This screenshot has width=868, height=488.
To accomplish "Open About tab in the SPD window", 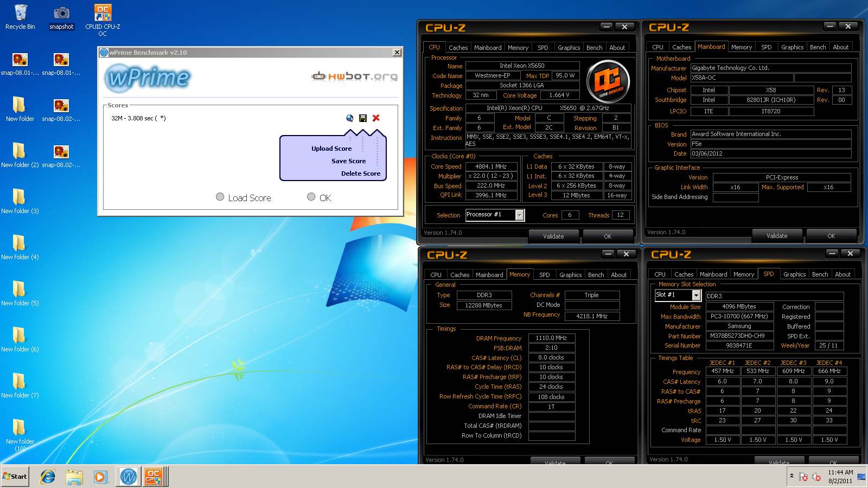I will pos(843,274).
